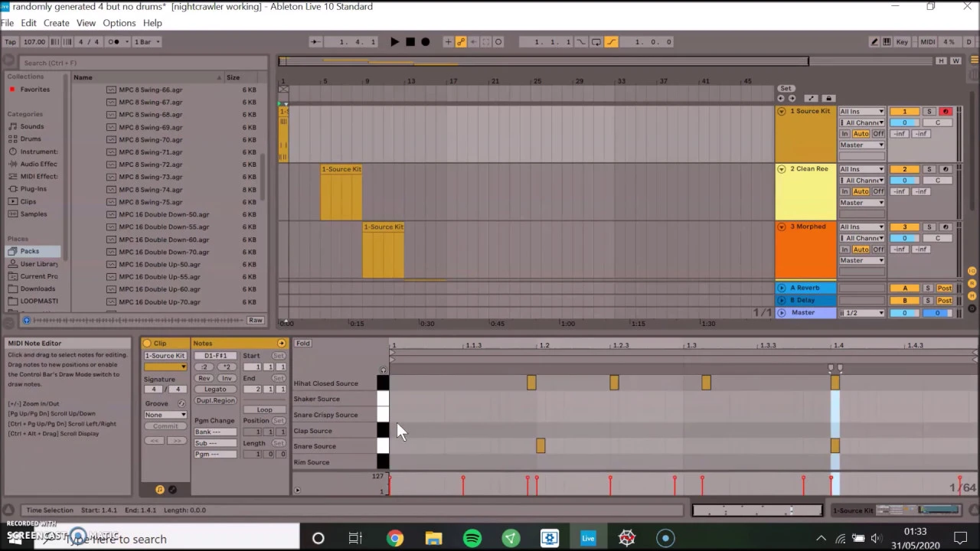Toggle Raw button in preview area
The width and height of the screenshot is (980, 551).
(x=256, y=320)
